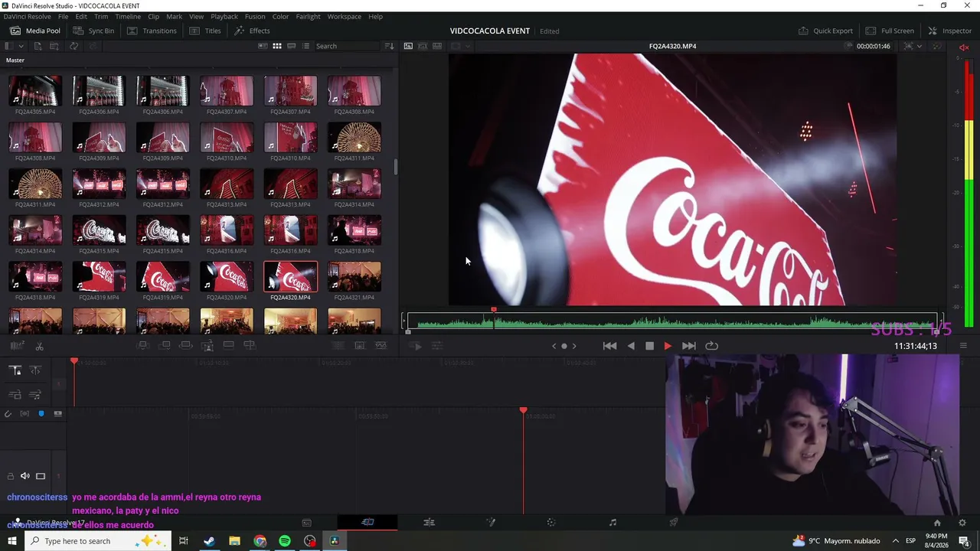Click the stop button
This screenshot has height=551, width=980.
point(649,346)
